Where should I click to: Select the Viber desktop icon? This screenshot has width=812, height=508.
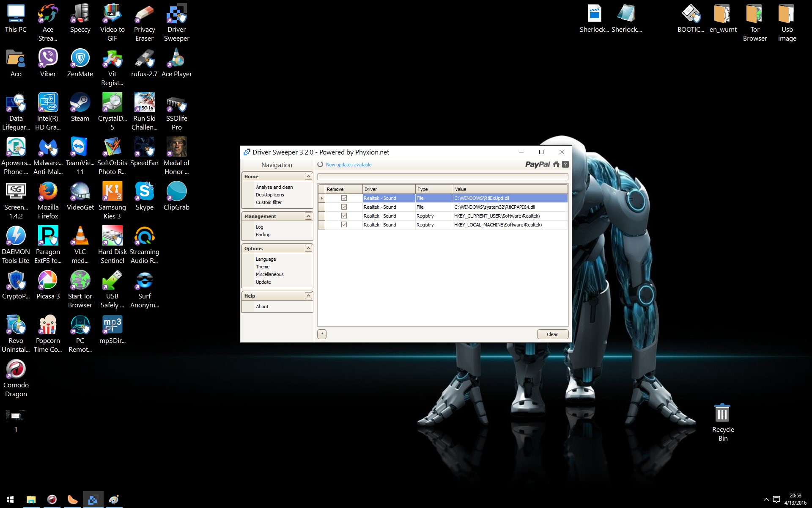pyautogui.click(x=48, y=63)
